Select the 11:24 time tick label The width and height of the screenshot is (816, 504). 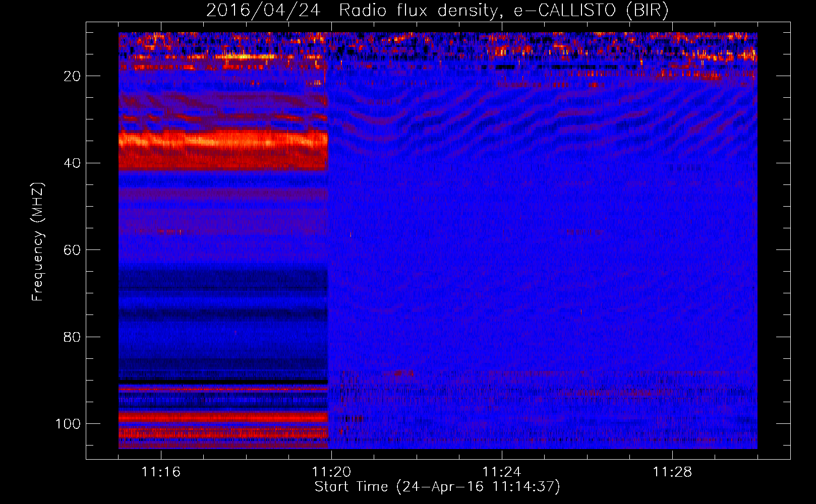click(x=502, y=472)
